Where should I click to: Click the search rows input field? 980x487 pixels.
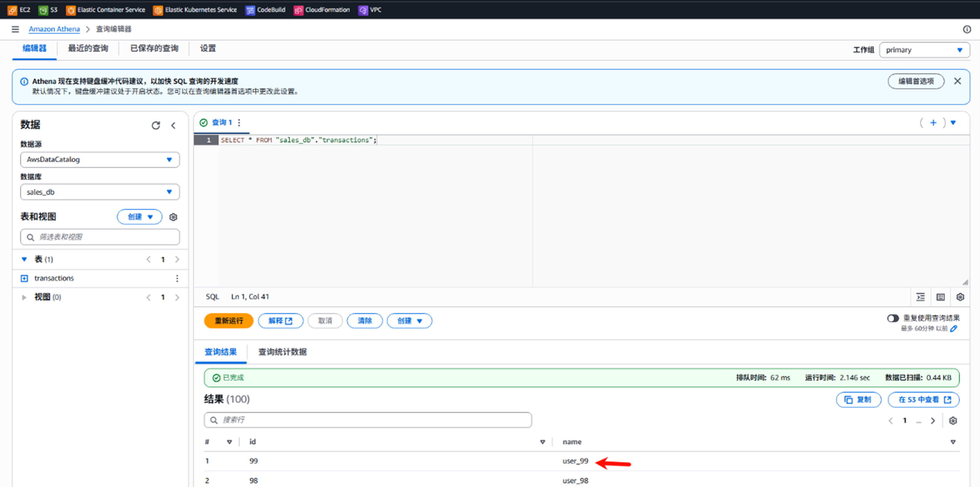[367, 420]
